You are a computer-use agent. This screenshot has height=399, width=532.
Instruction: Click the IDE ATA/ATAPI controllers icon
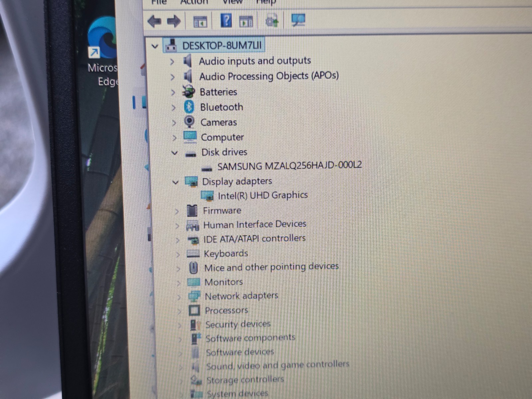click(x=193, y=240)
